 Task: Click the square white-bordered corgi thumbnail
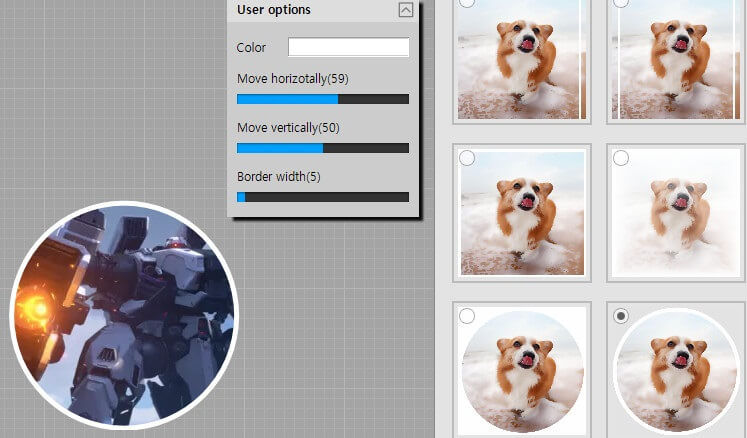click(521, 214)
